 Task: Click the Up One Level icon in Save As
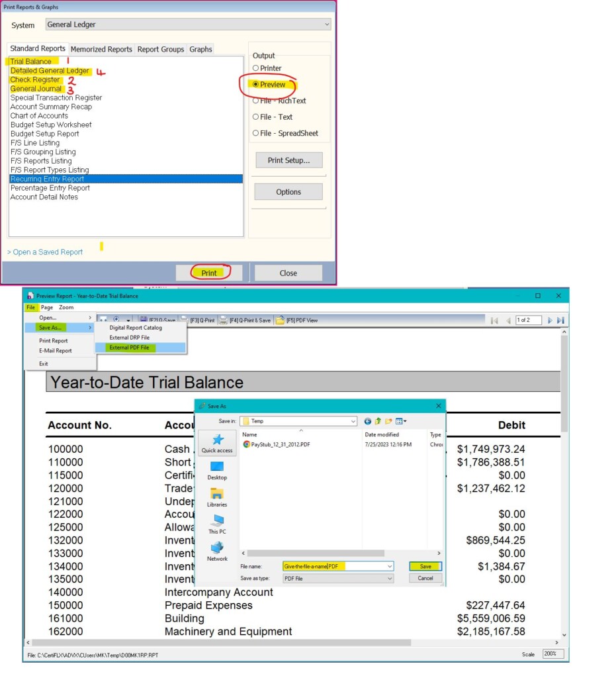click(x=378, y=421)
